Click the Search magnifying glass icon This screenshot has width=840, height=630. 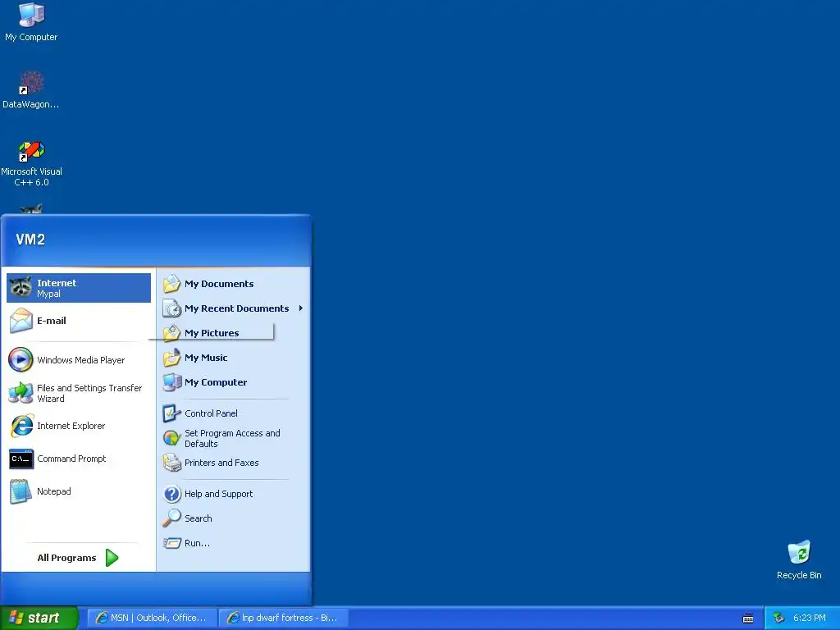tap(172, 518)
